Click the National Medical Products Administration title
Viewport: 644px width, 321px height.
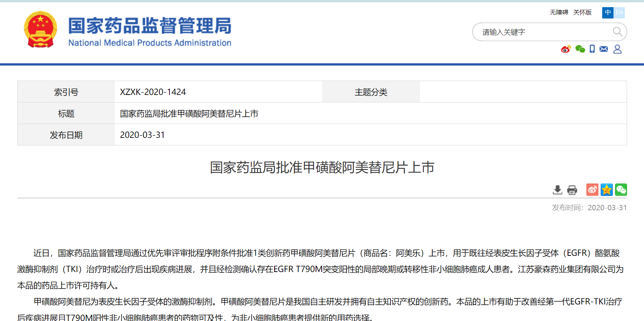150,32
